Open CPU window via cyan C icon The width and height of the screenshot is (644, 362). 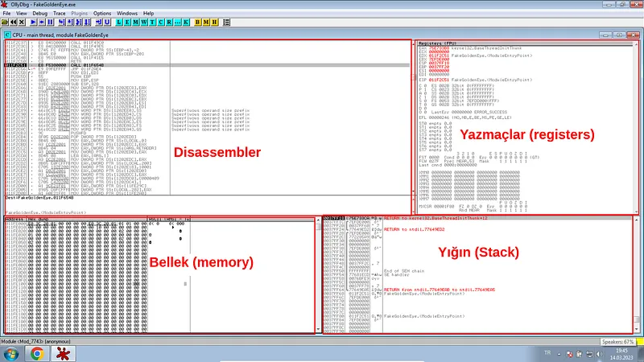160,23
